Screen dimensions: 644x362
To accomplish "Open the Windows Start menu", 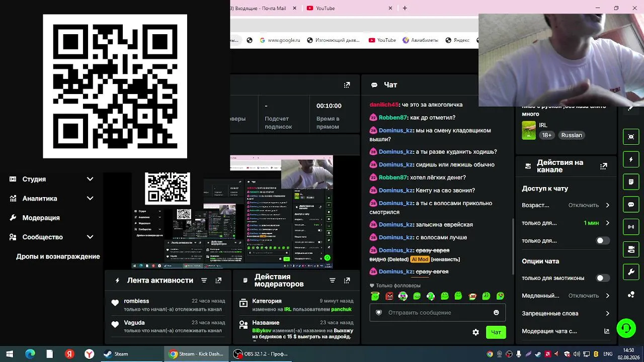I will [x=10, y=354].
